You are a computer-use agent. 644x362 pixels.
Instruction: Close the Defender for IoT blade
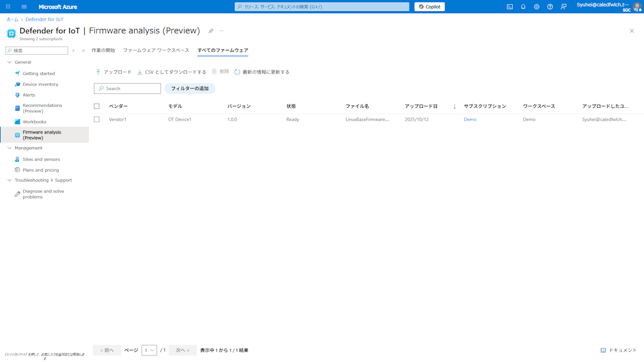click(632, 31)
